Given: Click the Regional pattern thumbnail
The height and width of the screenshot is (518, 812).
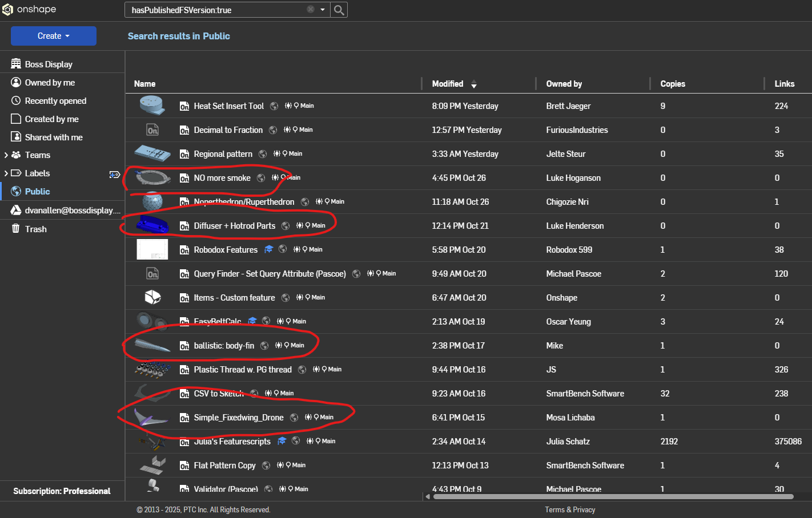Looking at the screenshot, I should [x=152, y=153].
